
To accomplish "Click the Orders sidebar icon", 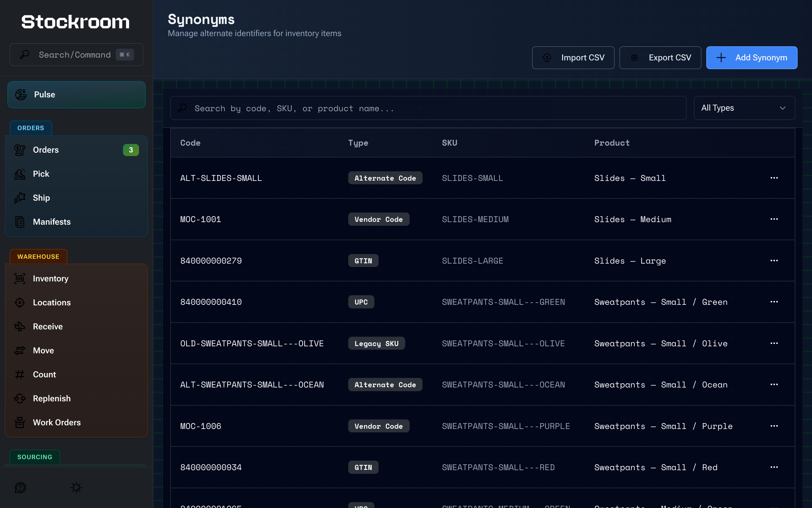I will tap(20, 150).
